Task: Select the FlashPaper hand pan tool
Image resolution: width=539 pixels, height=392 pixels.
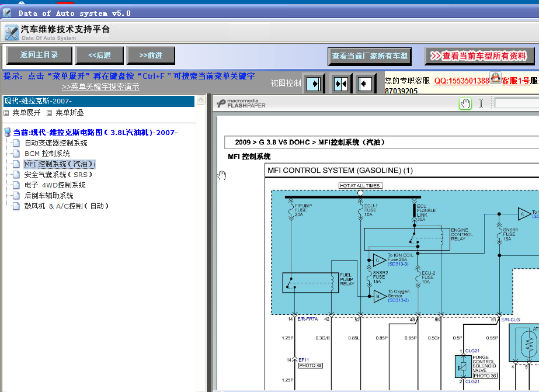Action: point(465,103)
